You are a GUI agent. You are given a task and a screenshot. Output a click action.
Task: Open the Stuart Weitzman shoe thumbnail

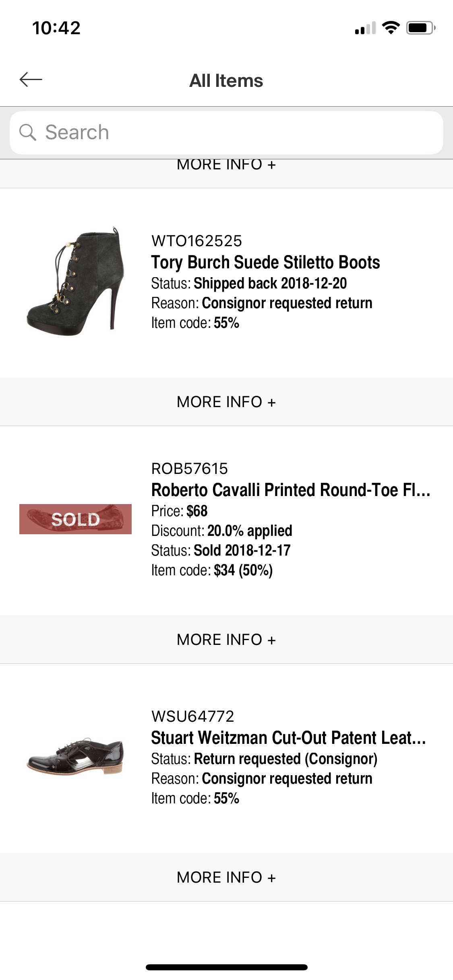pos(75,756)
